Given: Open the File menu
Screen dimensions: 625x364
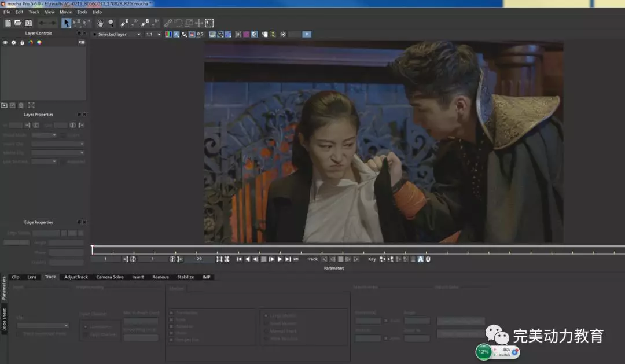Looking at the screenshot, I should point(7,12).
